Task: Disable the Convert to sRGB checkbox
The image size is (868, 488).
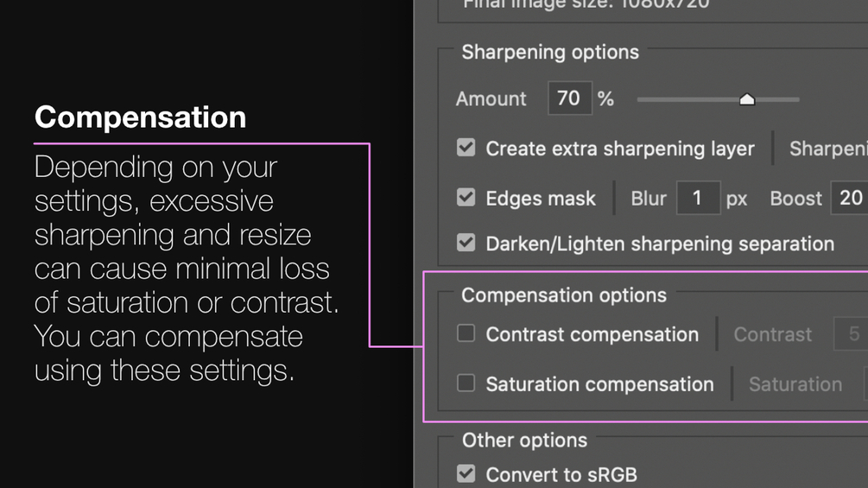Action: point(466,473)
